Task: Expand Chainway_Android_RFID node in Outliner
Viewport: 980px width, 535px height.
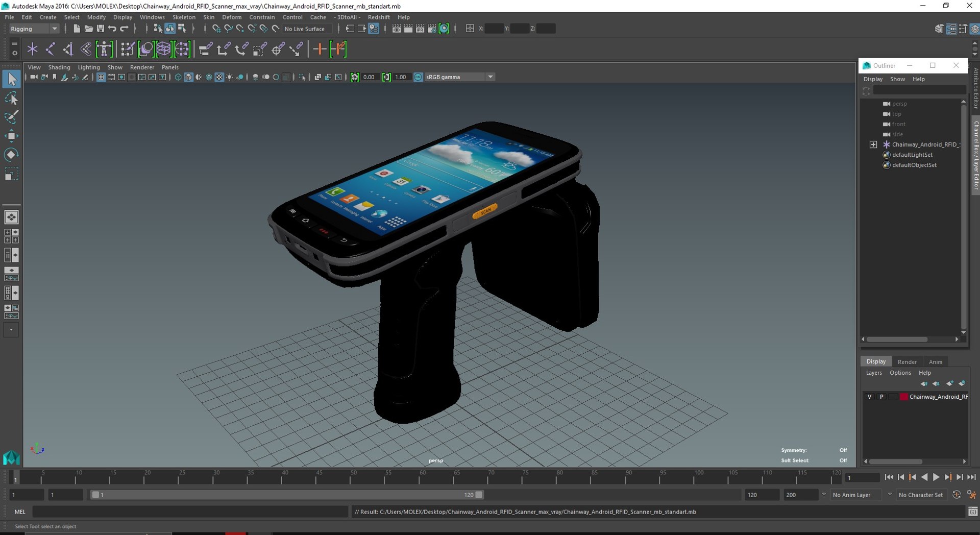Action: (x=873, y=144)
